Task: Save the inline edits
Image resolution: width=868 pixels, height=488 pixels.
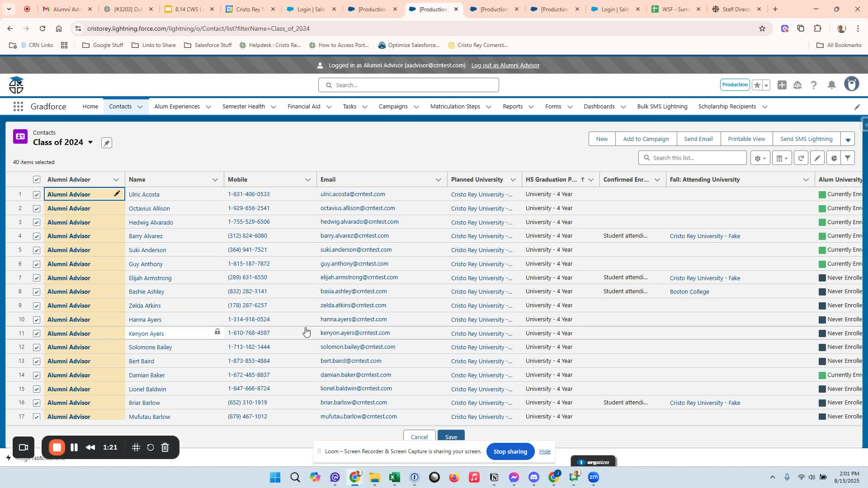Action: pyautogui.click(x=451, y=436)
